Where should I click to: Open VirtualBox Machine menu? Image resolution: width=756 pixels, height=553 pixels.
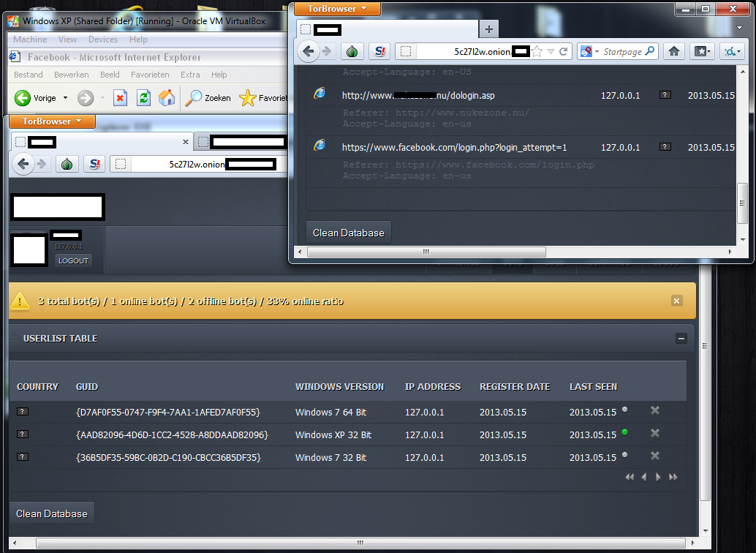point(30,39)
